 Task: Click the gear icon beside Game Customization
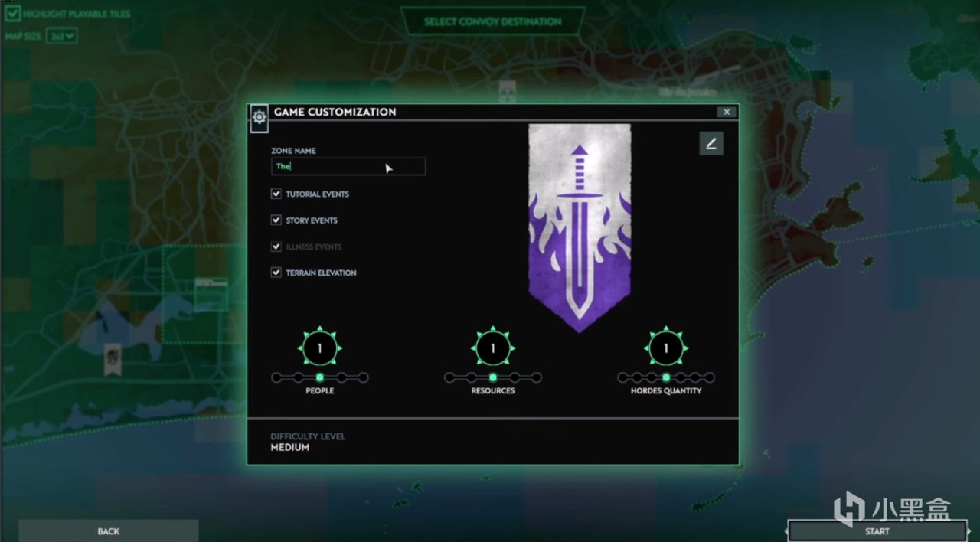(260, 117)
